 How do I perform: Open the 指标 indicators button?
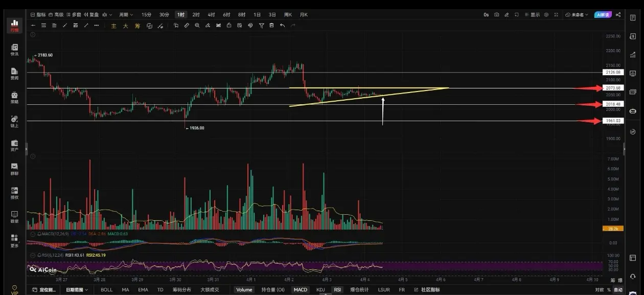38,15
